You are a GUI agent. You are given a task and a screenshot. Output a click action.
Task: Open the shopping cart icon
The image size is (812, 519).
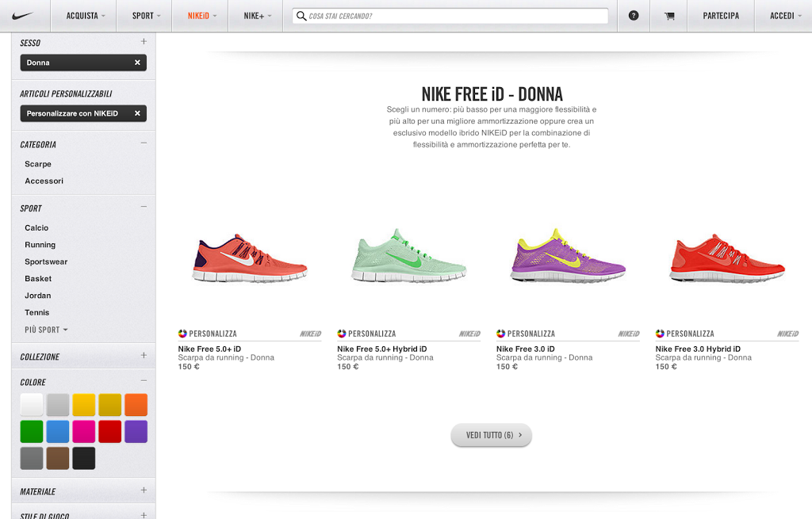click(x=669, y=16)
